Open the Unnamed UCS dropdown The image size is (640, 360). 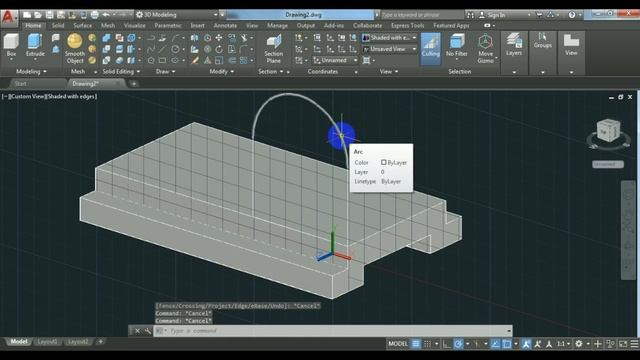(x=336, y=60)
